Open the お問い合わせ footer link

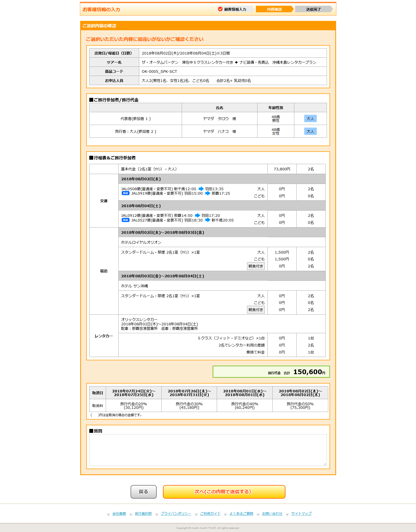[x=272, y=513]
